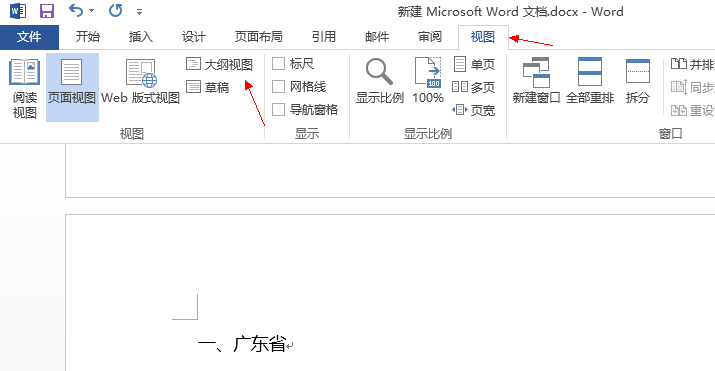Switch to the 插入 tab
This screenshot has height=371, width=715.
point(140,36)
